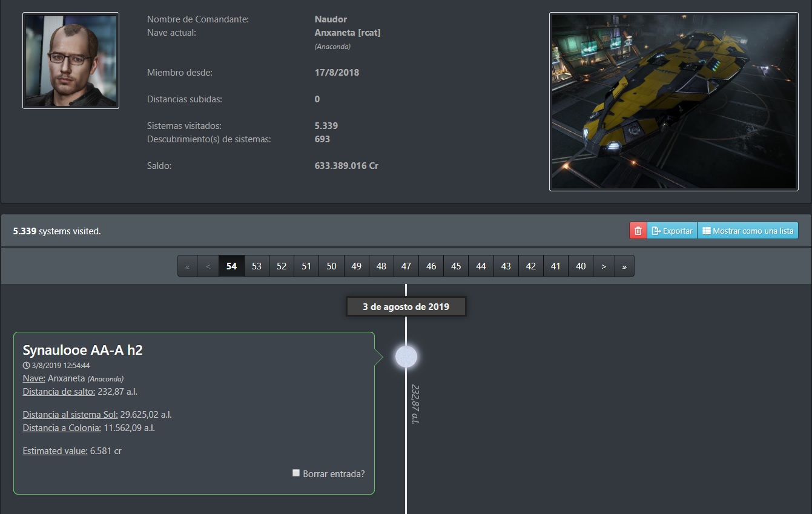The width and height of the screenshot is (812, 514).
Task: Click Mostrar como una lista button
Action: (x=748, y=231)
